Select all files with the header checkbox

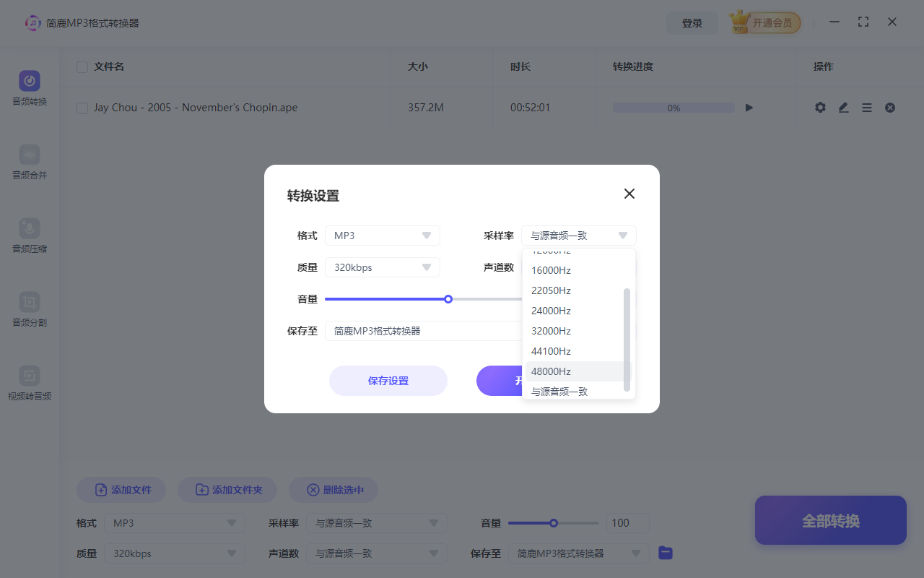[x=82, y=66]
